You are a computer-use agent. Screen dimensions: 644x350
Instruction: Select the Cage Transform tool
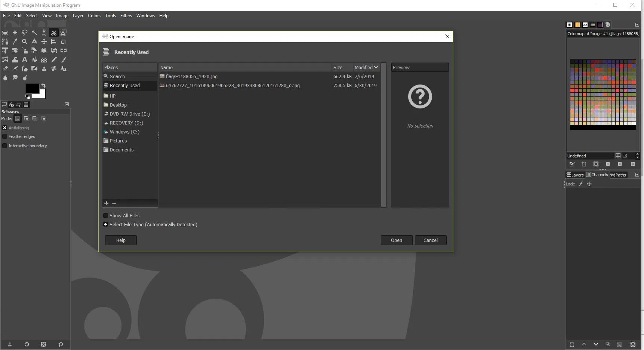(5, 60)
